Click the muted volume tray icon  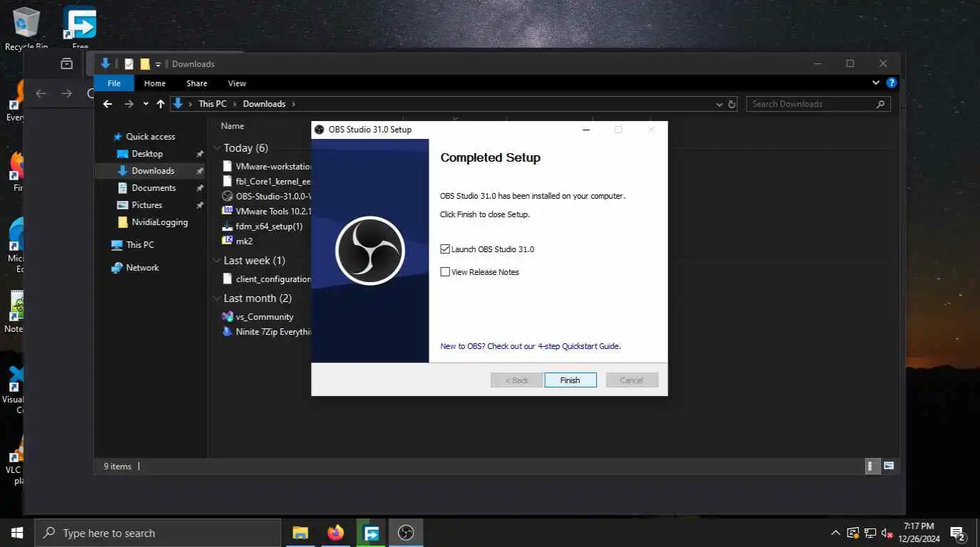click(x=887, y=533)
